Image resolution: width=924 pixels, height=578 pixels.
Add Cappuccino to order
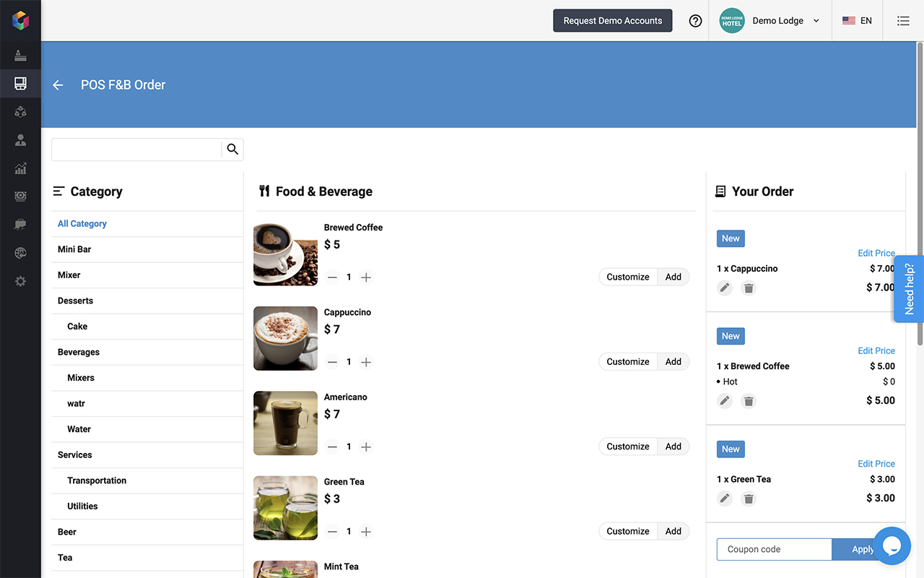(x=674, y=361)
